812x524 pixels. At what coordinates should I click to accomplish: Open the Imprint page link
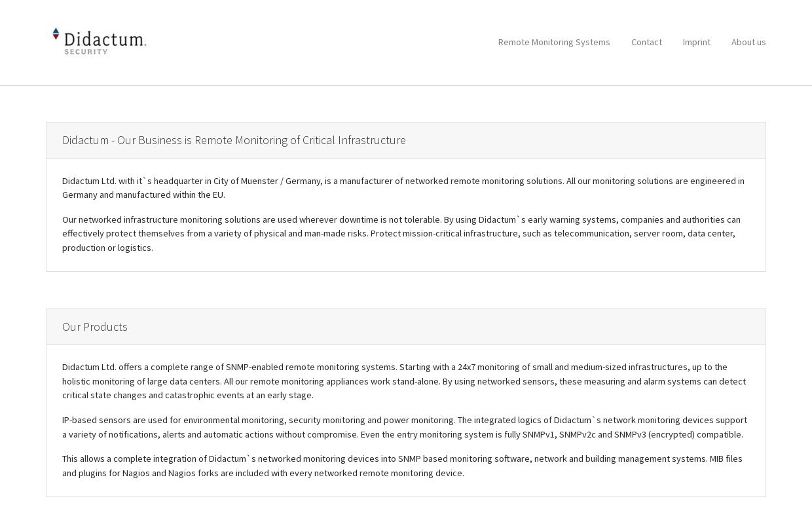point(696,42)
